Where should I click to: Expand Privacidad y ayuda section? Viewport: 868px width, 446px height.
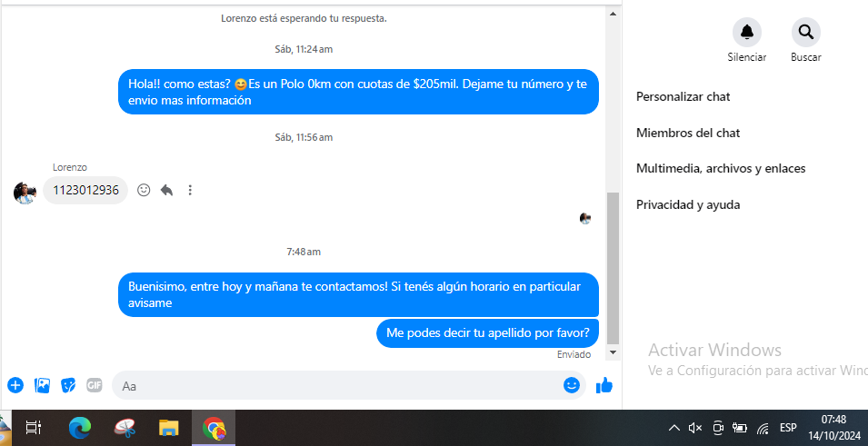click(x=688, y=204)
